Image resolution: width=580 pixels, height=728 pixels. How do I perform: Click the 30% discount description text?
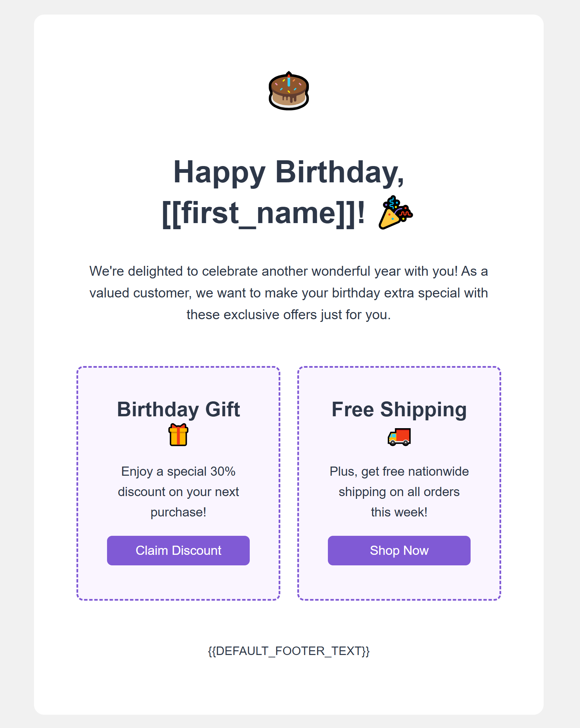178,492
